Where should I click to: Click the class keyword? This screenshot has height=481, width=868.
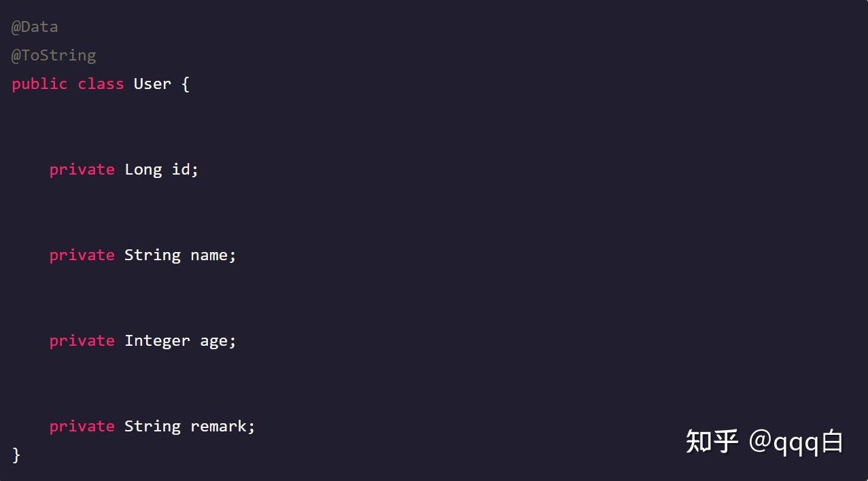tap(101, 84)
